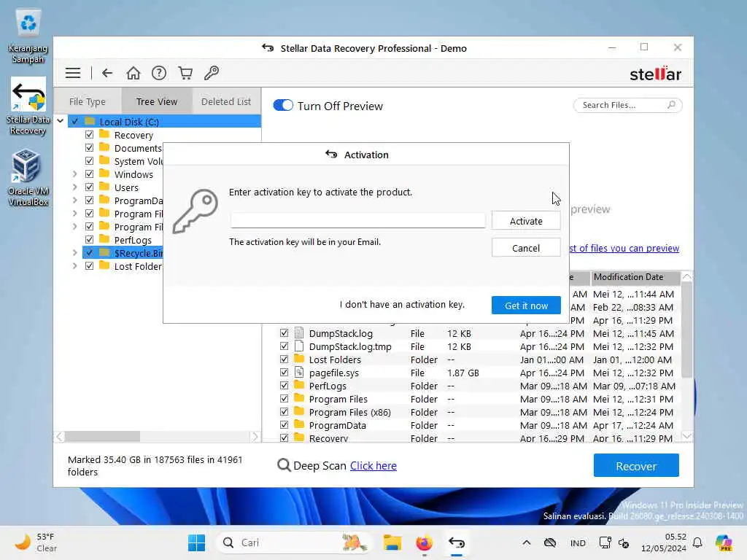Click the DumpStack.log file icon
Viewport: 747px width, 560px height.
pos(298,332)
